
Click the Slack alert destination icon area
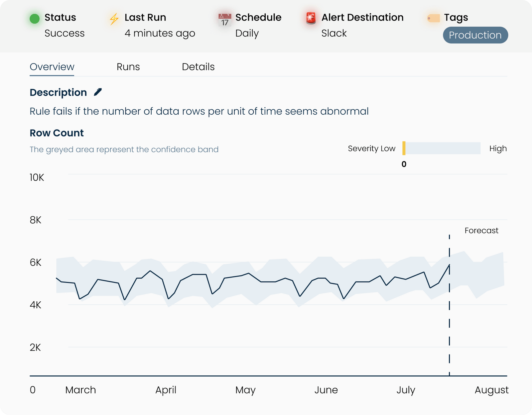333,33
